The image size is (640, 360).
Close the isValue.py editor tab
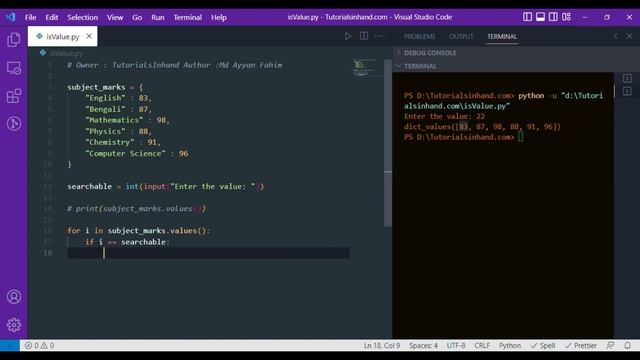[89, 36]
